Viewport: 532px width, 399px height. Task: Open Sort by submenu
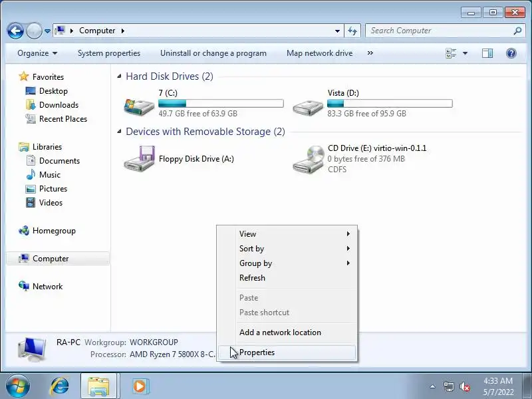pos(287,248)
